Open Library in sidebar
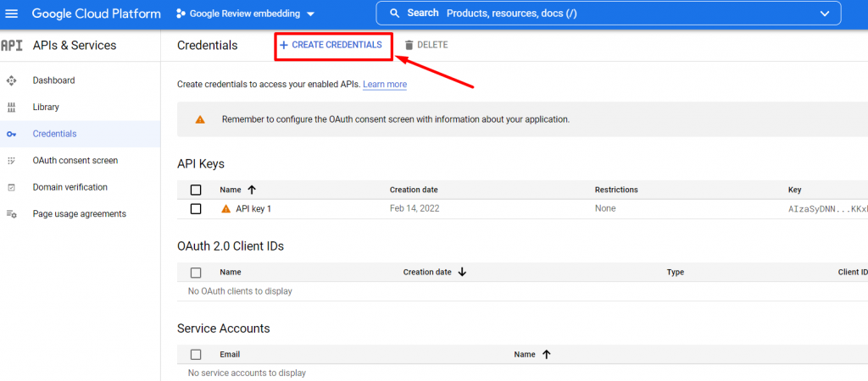The width and height of the screenshot is (868, 381). [46, 108]
